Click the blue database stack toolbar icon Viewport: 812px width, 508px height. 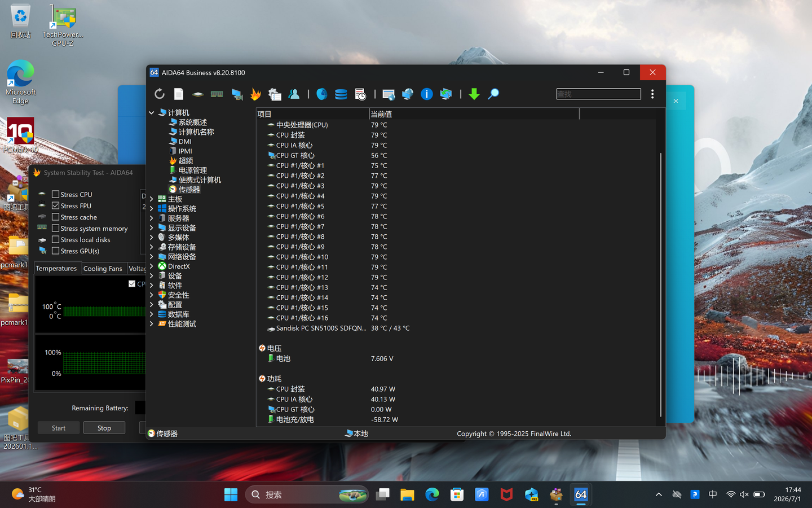click(341, 94)
